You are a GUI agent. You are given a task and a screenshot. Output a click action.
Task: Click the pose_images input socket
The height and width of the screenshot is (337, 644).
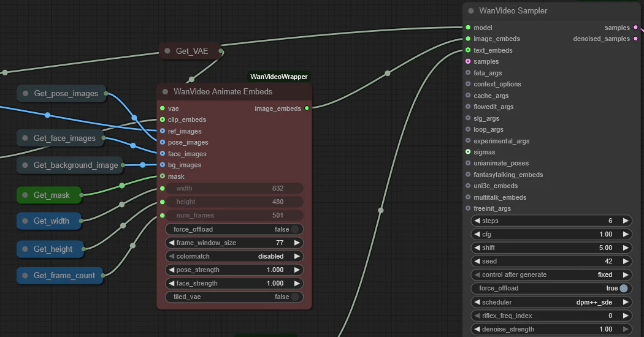163,142
